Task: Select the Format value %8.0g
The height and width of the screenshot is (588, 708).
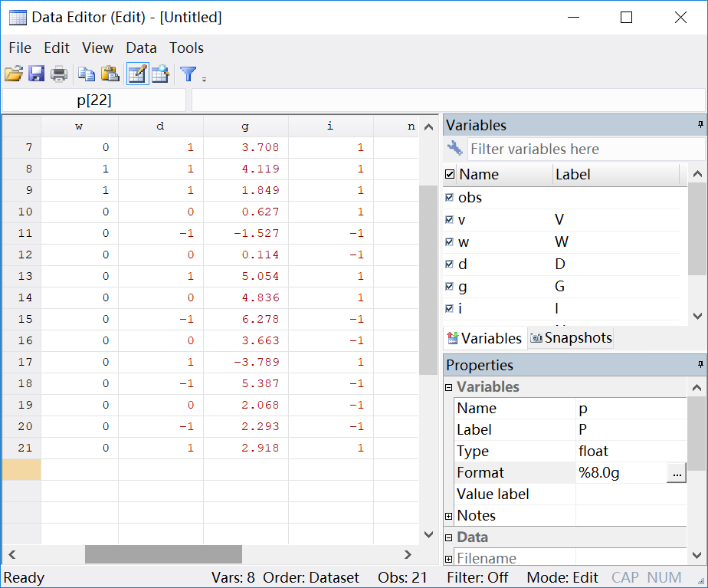Action: click(x=621, y=473)
